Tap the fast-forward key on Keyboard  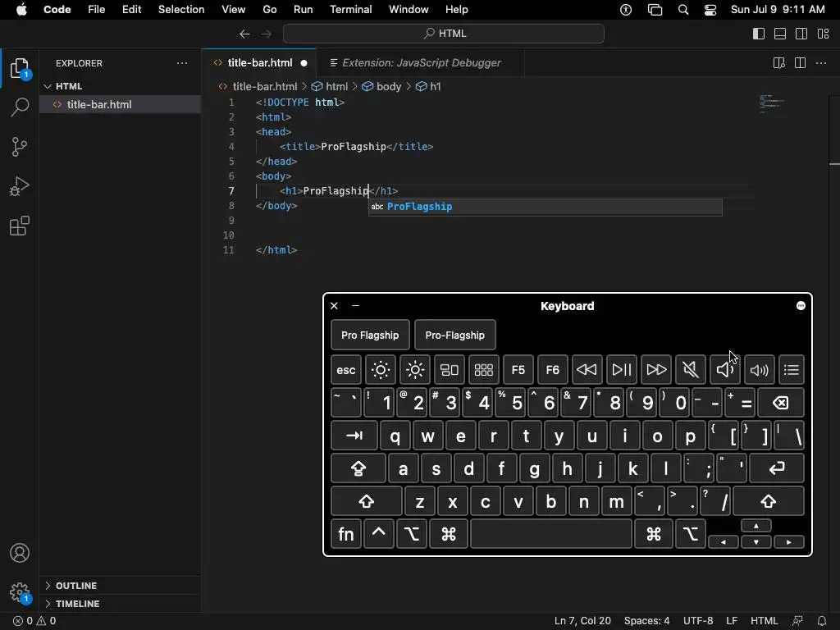point(655,370)
